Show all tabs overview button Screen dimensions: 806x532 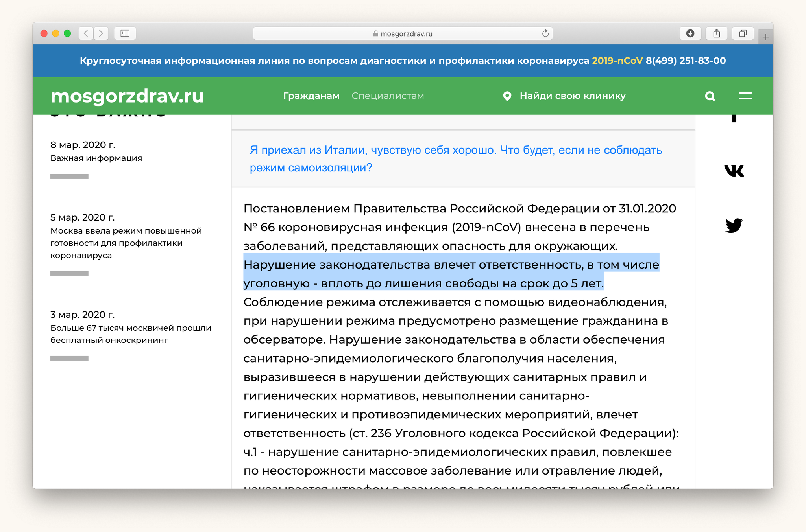[743, 33]
